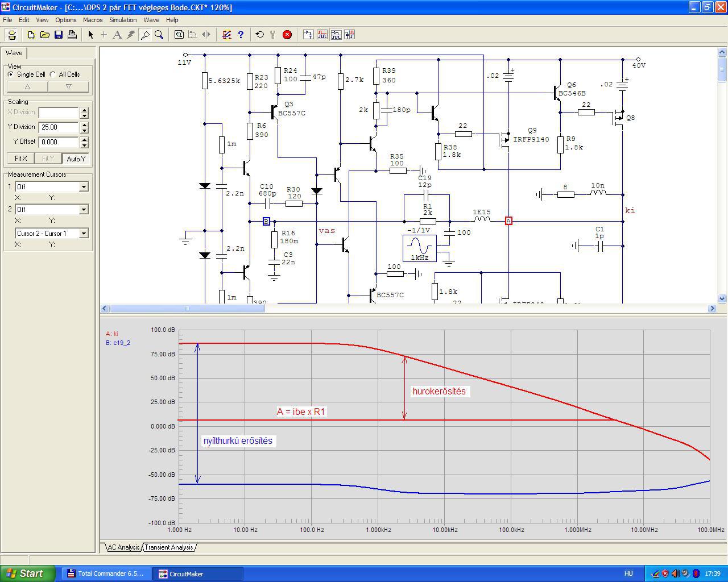This screenshot has width=728, height=582.
Task: Click the up triangle view button
Action: point(27,86)
